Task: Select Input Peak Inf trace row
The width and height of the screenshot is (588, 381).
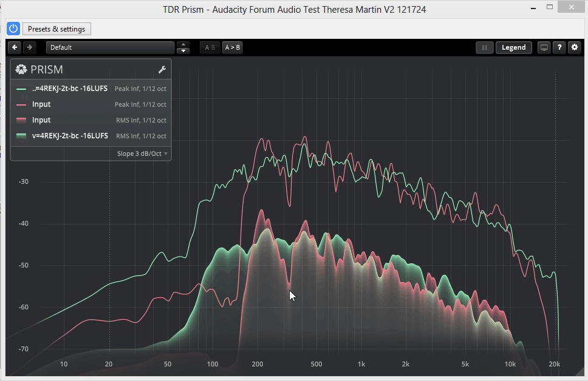Action: coord(91,104)
